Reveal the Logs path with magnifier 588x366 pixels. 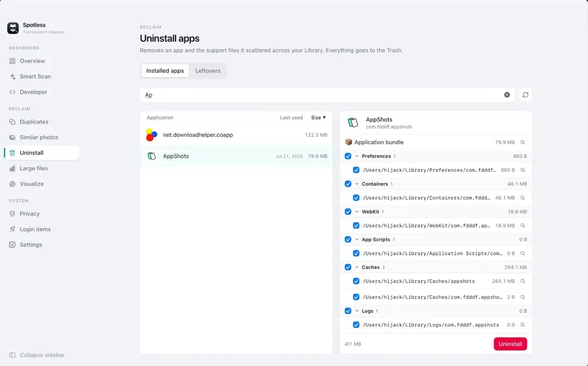coord(522,325)
